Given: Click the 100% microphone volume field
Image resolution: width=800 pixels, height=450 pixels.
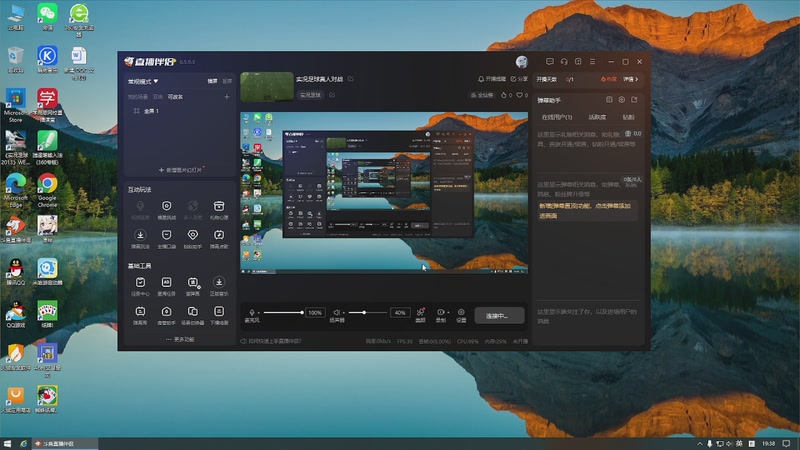Looking at the screenshot, I should pos(315,312).
